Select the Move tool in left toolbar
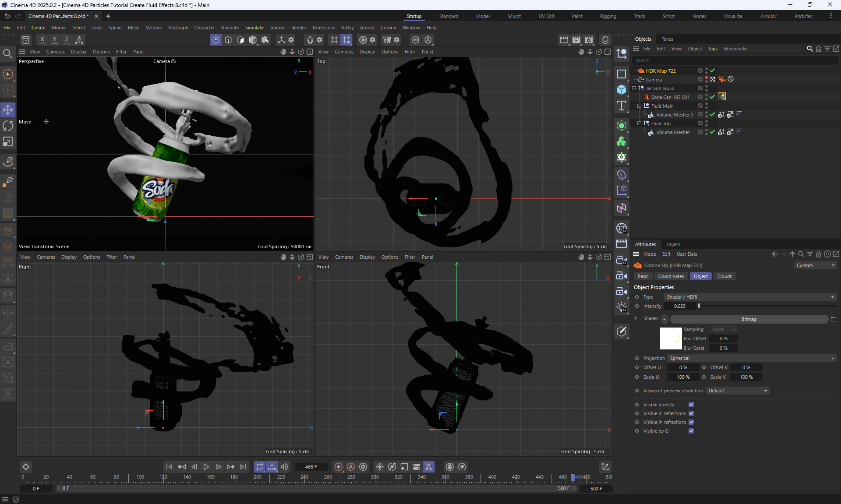 (x=8, y=109)
